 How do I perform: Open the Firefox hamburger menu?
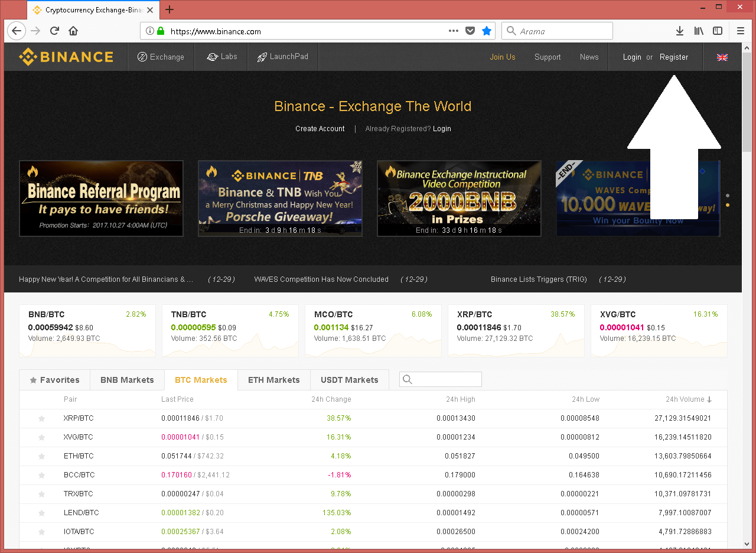pos(741,31)
